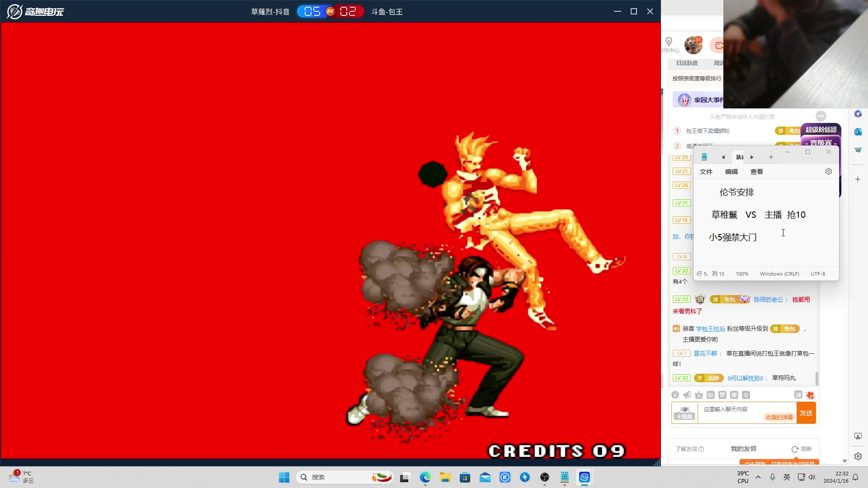Add a new tab in Notepad
The height and width of the screenshot is (488, 868).
click(771, 157)
